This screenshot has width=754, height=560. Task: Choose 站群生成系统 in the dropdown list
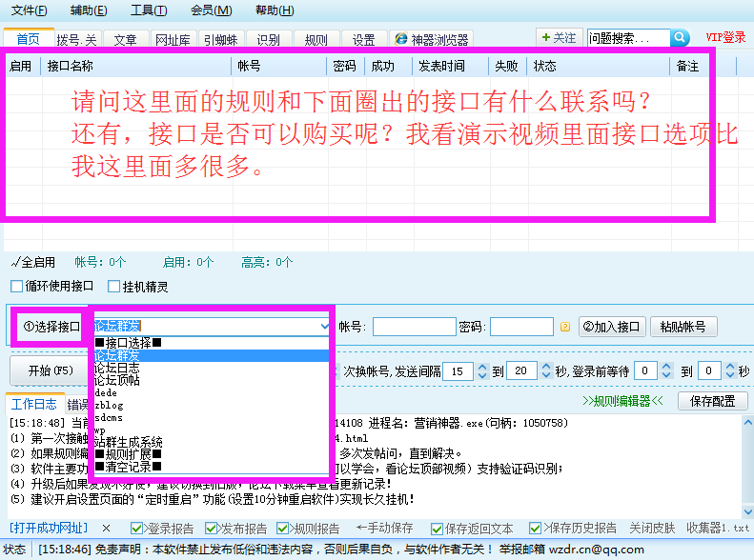pyautogui.click(x=128, y=442)
